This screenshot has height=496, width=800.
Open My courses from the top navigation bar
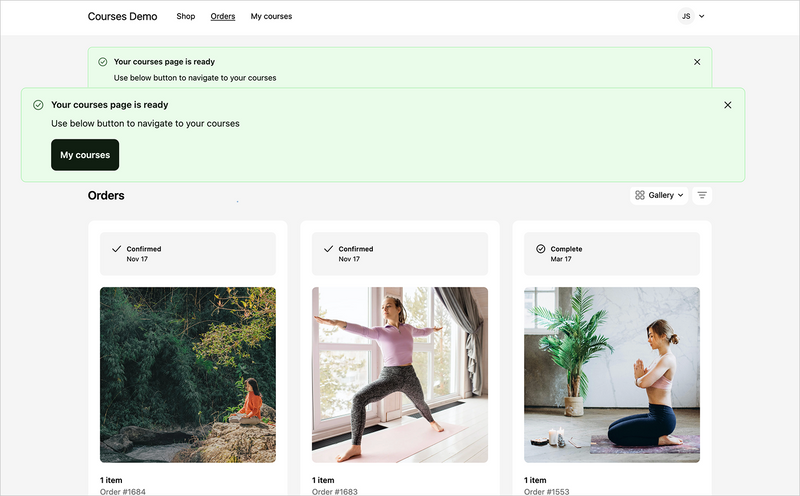[x=271, y=16]
